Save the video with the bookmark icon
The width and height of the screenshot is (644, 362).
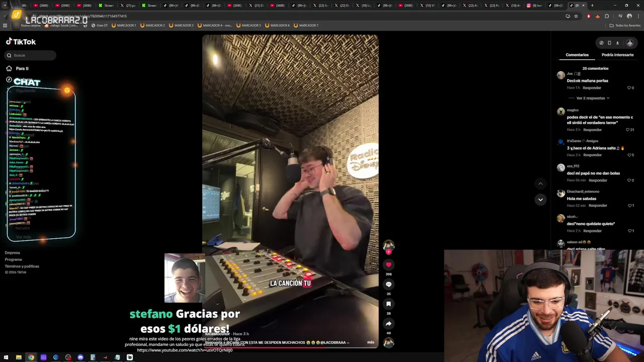click(x=388, y=304)
